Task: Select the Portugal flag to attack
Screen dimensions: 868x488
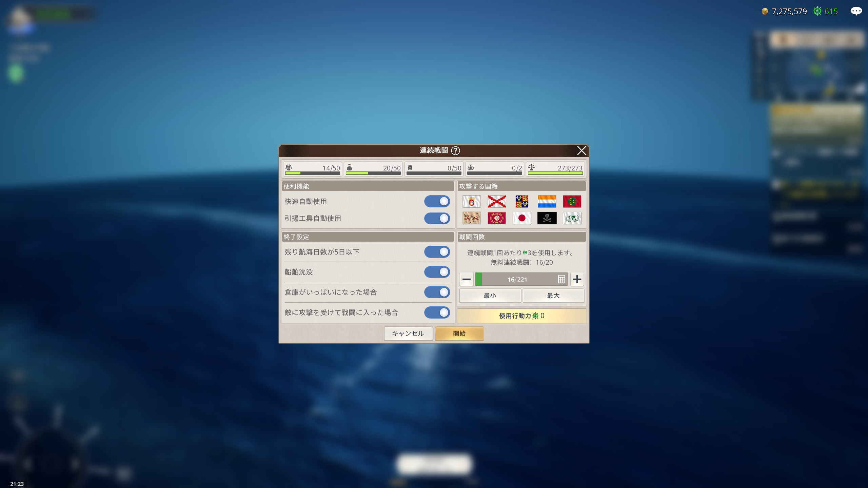Action: click(471, 201)
